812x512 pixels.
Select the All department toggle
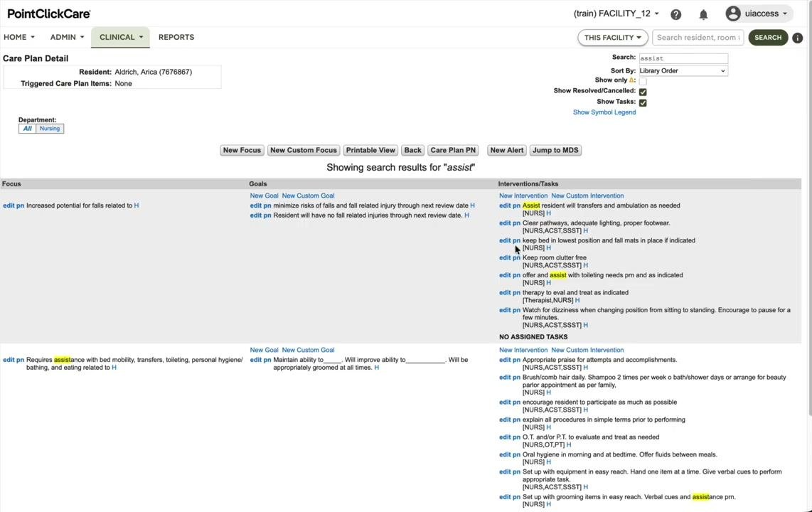click(28, 129)
